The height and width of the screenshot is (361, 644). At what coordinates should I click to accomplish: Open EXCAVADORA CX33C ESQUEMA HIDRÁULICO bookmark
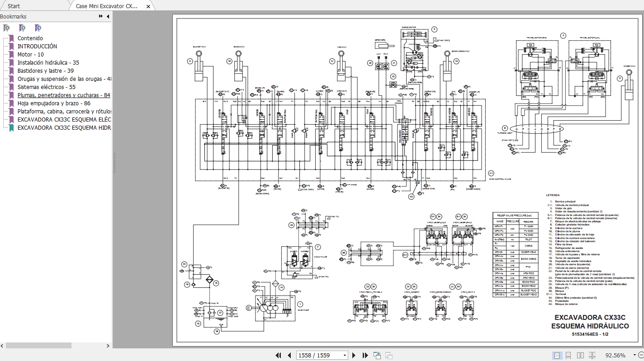click(x=64, y=128)
